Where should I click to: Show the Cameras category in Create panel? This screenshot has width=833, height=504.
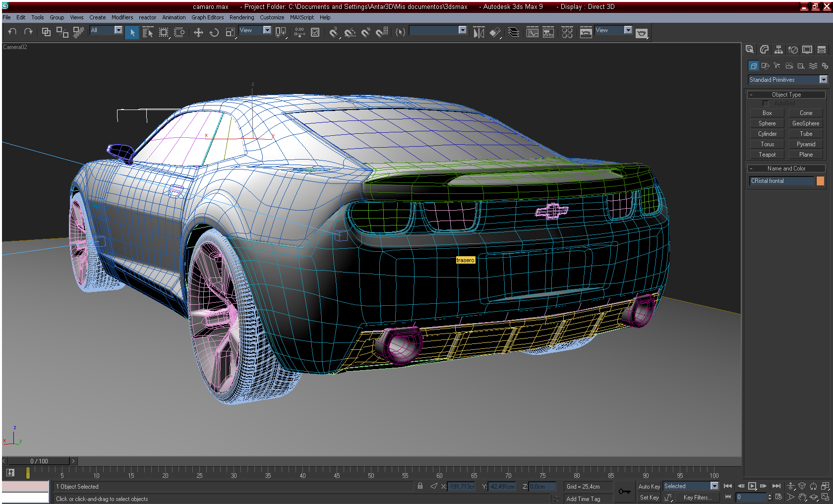[x=789, y=66]
